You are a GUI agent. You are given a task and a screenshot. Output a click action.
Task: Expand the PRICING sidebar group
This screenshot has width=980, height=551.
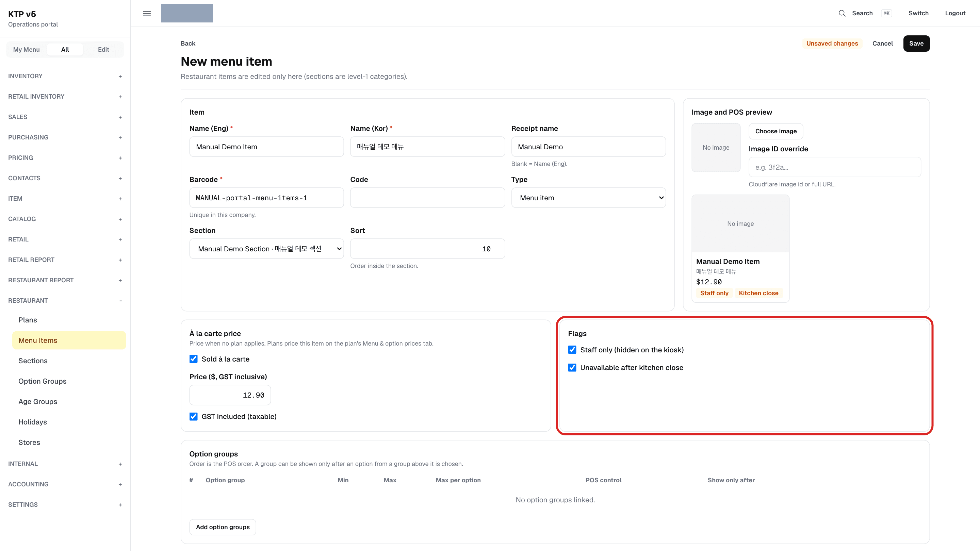click(x=65, y=158)
